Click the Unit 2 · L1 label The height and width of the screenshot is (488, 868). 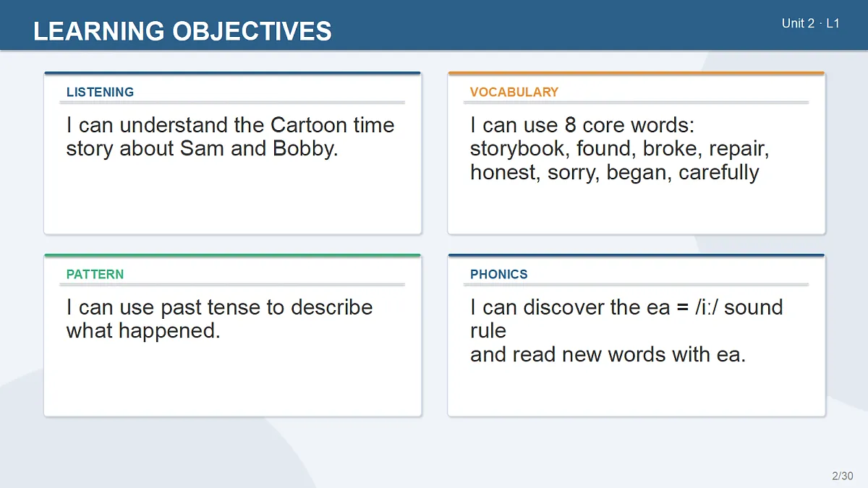point(810,23)
